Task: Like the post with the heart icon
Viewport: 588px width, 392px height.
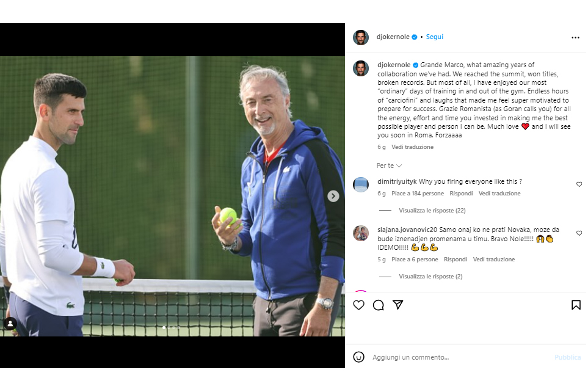Action: [x=358, y=305]
